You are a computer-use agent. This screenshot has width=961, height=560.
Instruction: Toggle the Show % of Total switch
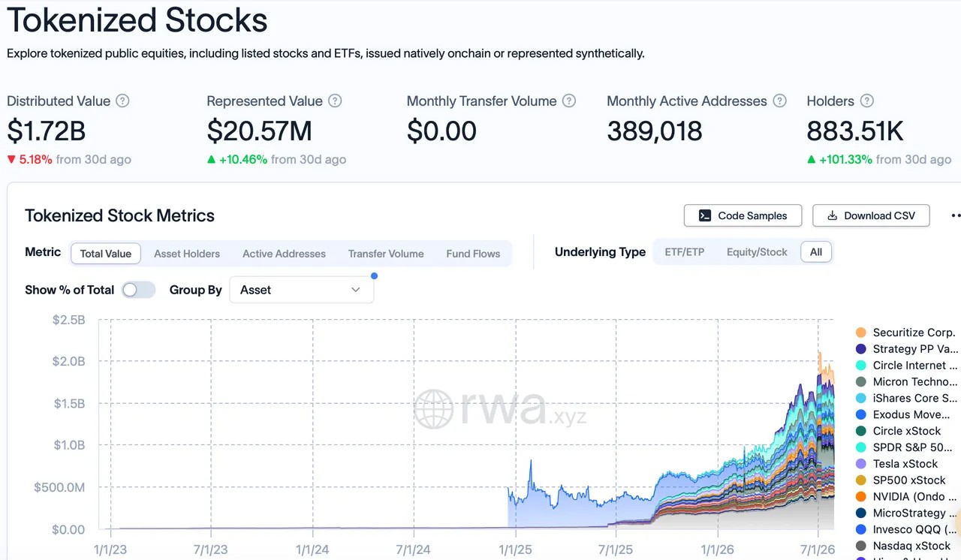coord(138,290)
